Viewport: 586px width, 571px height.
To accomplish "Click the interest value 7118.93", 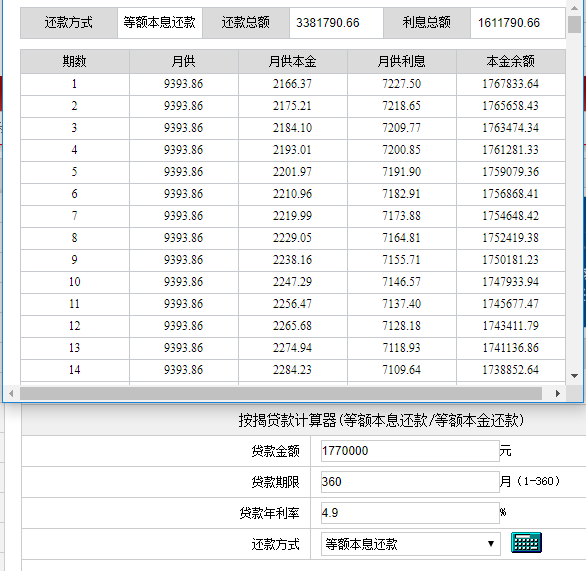I will pyautogui.click(x=401, y=348).
